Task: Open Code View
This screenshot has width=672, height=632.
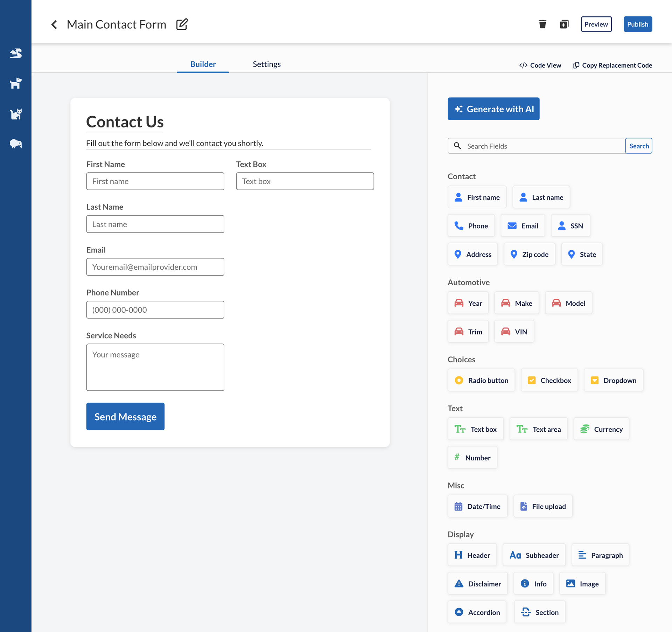Action: pos(540,65)
